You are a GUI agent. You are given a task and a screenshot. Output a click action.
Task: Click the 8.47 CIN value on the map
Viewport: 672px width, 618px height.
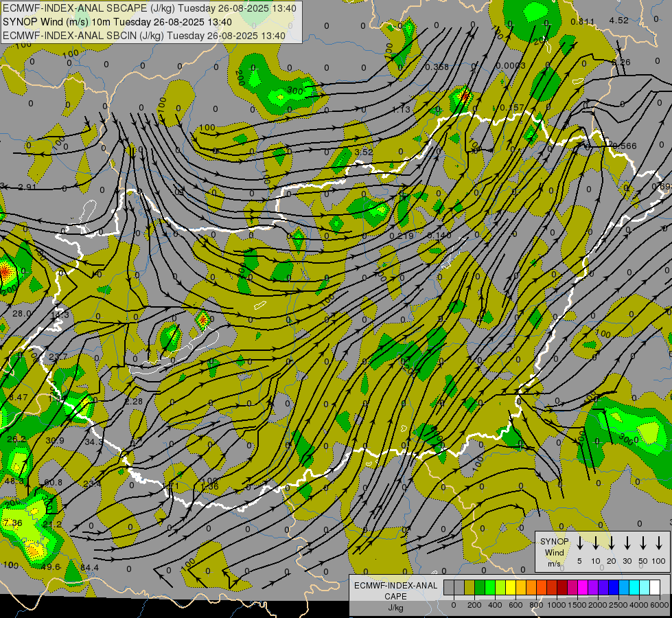18,397
